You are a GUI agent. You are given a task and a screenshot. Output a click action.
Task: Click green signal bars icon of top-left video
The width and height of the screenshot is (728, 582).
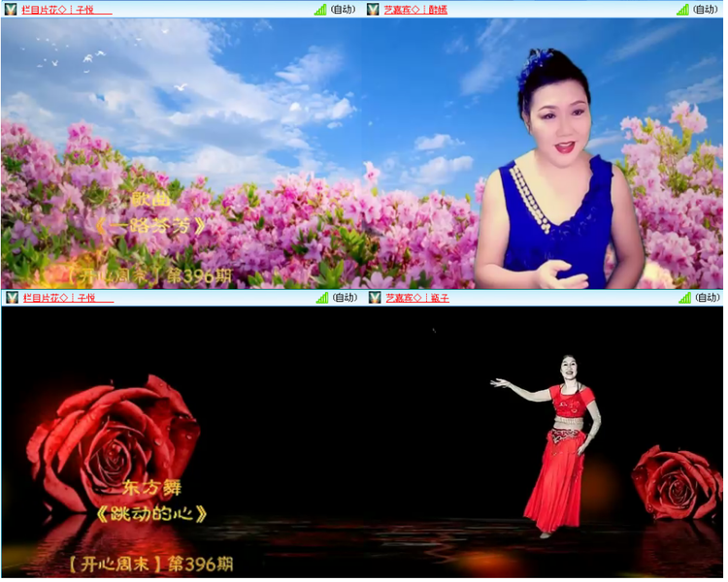[x=320, y=9]
